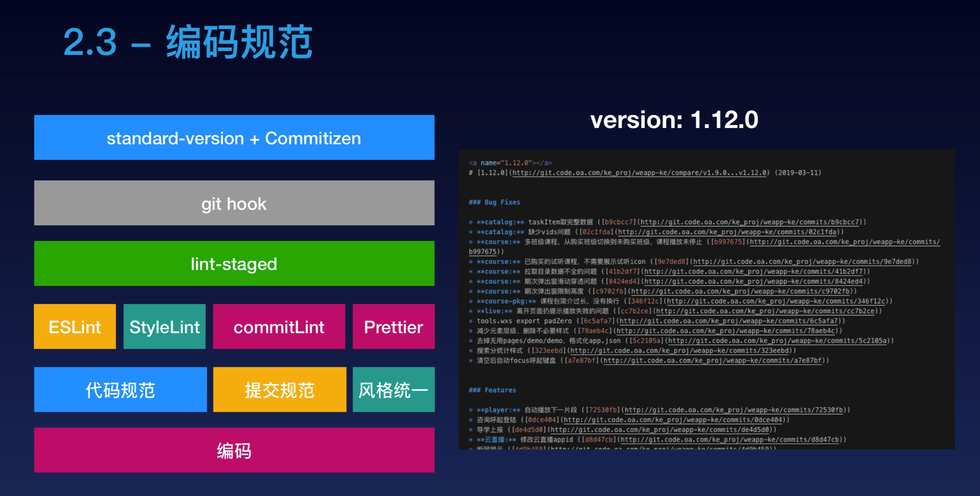Click the 提交规范 block

point(279,390)
